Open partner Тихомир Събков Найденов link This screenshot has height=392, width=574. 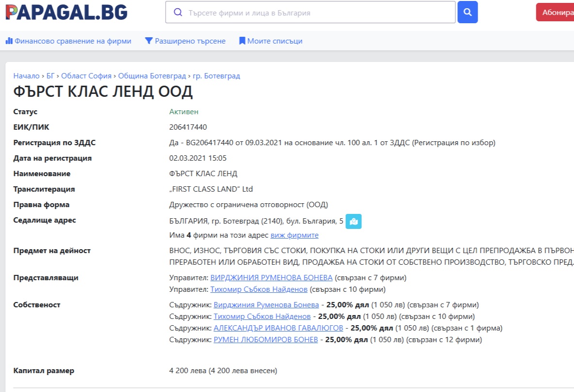tap(262, 317)
